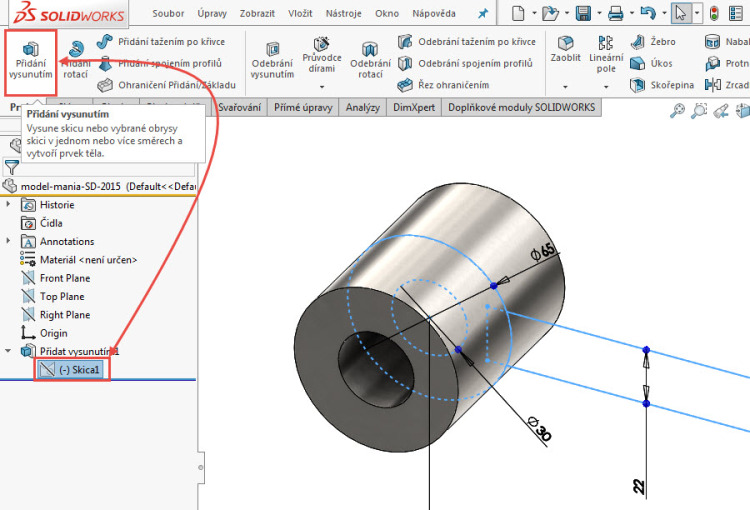Select Čidla in feature tree
The height and width of the screenshot is (510, 750).
pyautogui.click(x=42, y=223)
